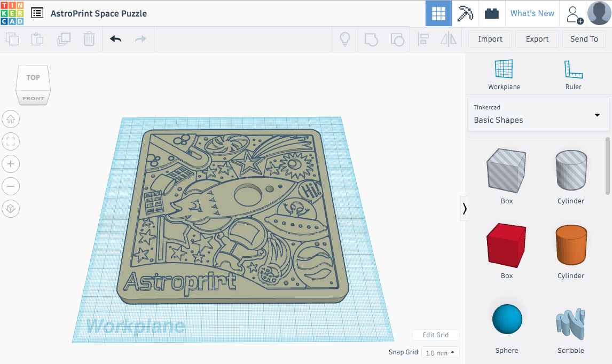Toggle show all hidden lightbulb
612x364 pixels.
click(345, 39)
